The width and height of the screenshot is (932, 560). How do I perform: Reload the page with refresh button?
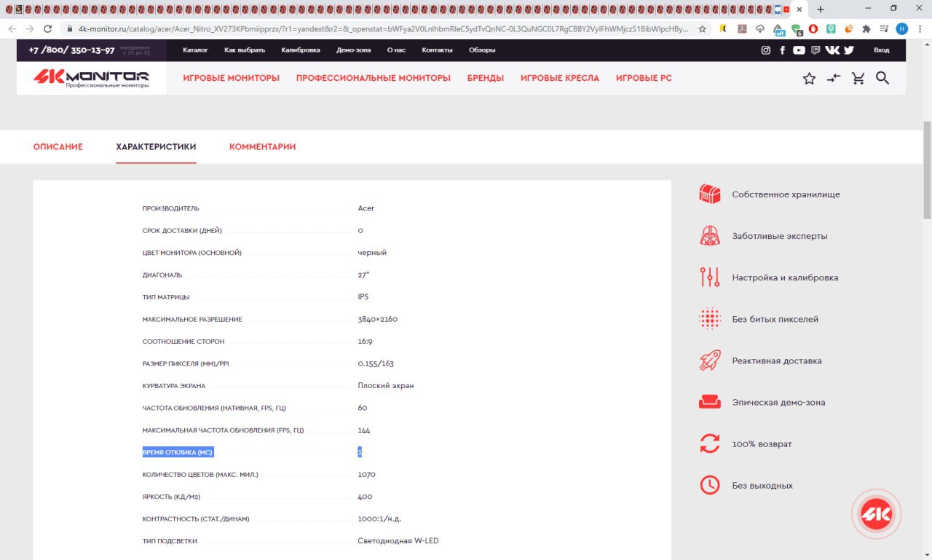(x=48, y=29)
